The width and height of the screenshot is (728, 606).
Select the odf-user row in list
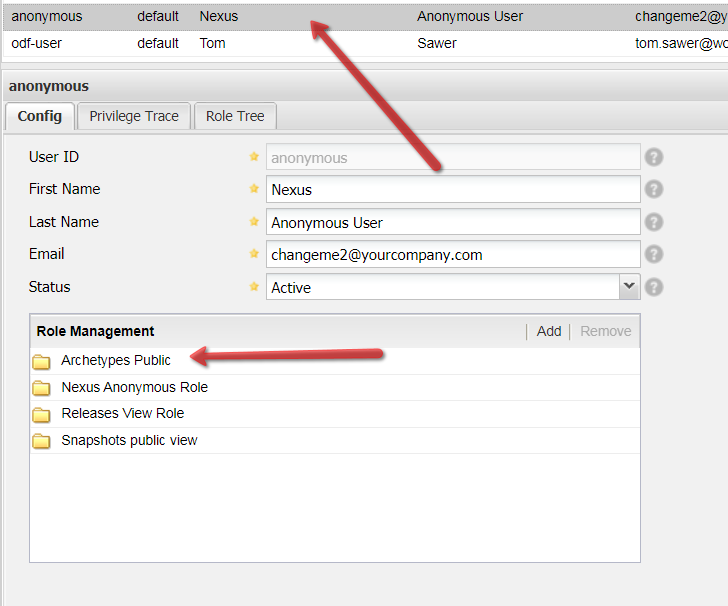[x=365, y=43]
